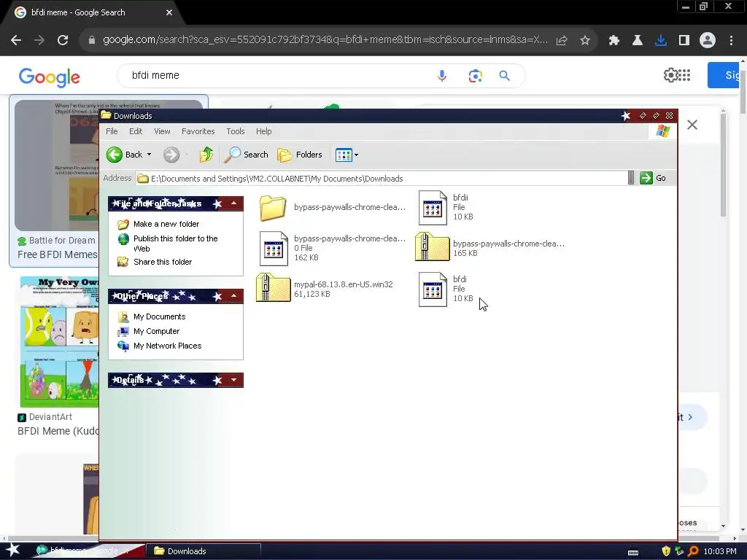Click the Google logo
This screenshot has height=560, width=747.
pyautogui.click(x=50, y=77)
